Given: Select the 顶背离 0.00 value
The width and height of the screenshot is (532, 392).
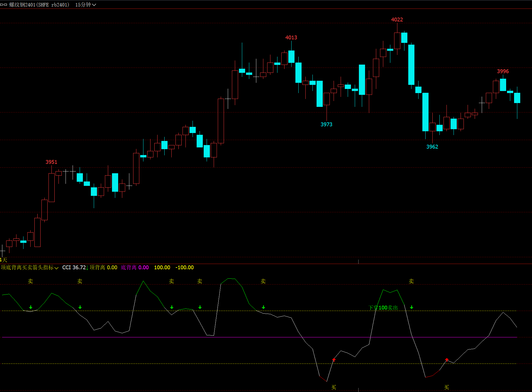Looking at the screenshot, I should pyautogui.click(x=103, y=267).
